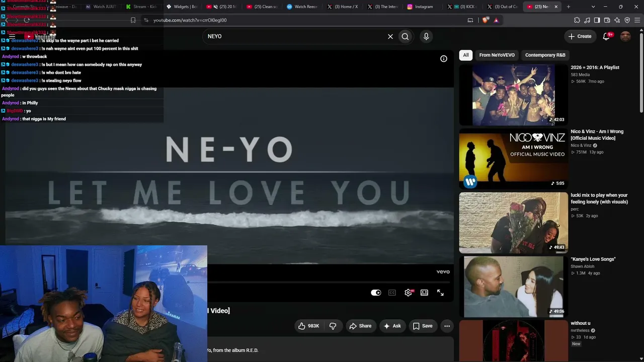Open Brave Rewards triangle icon
644x362 pixels.
click(x=496, y=20)
